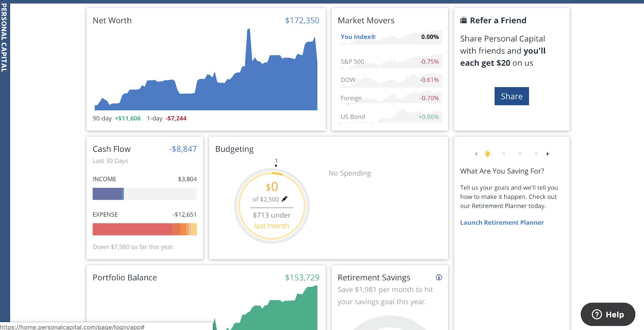Click the $153,729 portfolio balance value
The image size is (644, 330).
pyautogui.click(x=302, y=277)
